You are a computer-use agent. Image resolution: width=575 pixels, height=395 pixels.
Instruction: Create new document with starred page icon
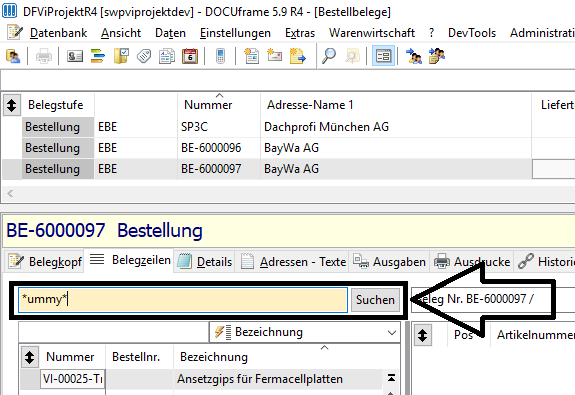tap(252, 56)
